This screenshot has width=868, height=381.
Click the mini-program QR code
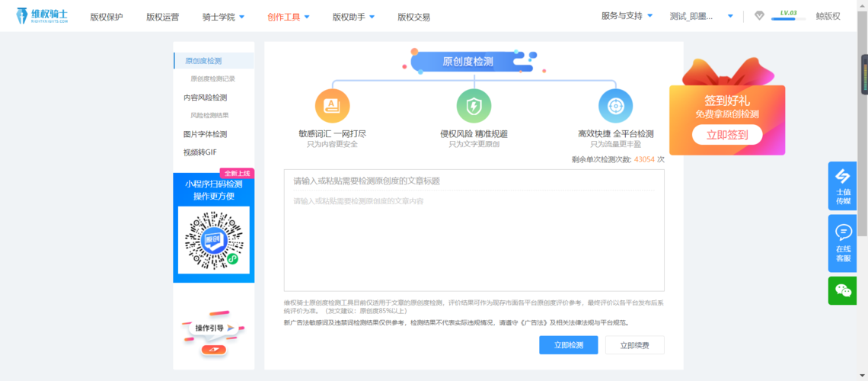click(x=214, y=240)
